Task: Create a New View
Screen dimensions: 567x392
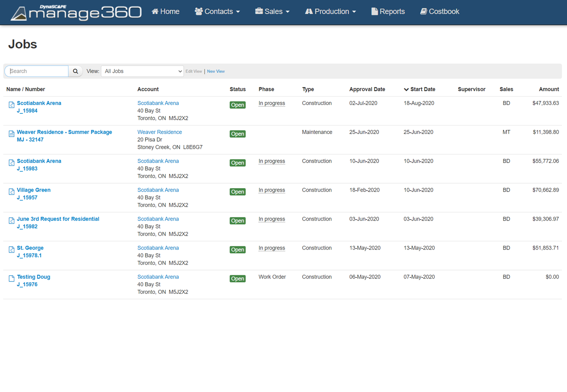Action: pyautogui.click(x=216, y=71)
